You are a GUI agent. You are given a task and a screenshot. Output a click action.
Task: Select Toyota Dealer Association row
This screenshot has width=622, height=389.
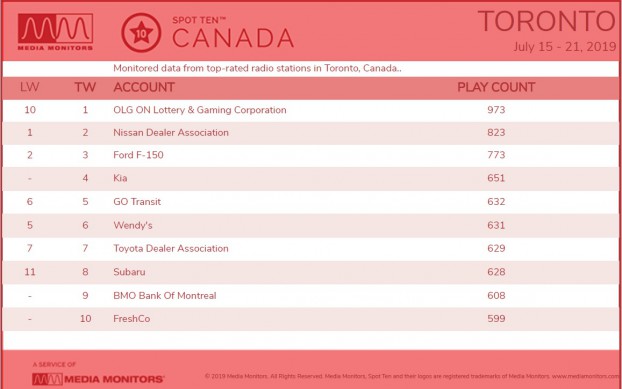[311, 249]
